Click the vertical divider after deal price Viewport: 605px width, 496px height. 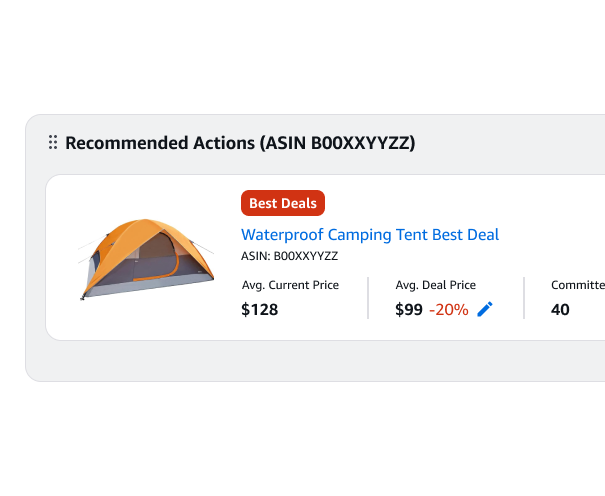[x=524, y=298]
